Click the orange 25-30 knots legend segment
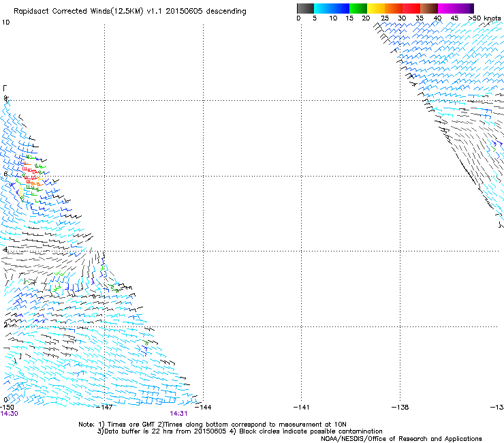The image size is (504, 443). point(394,8)
